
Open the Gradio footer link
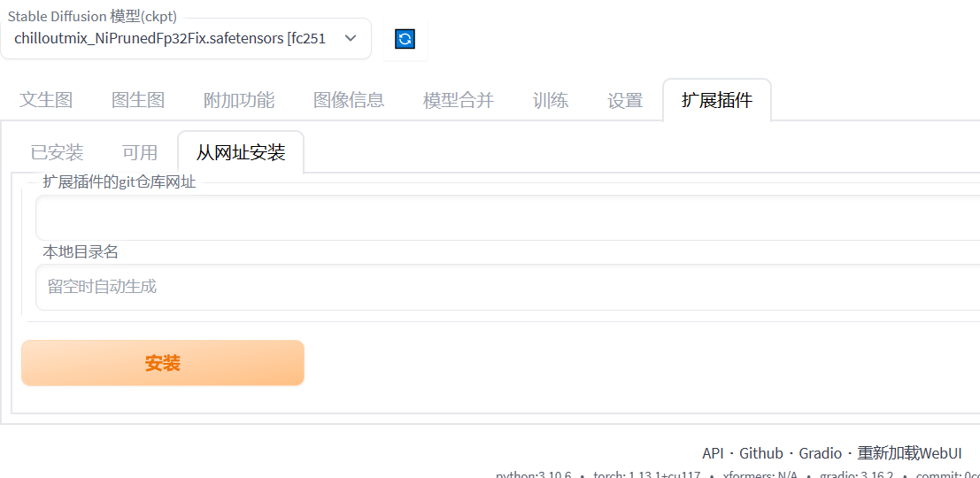820,453
